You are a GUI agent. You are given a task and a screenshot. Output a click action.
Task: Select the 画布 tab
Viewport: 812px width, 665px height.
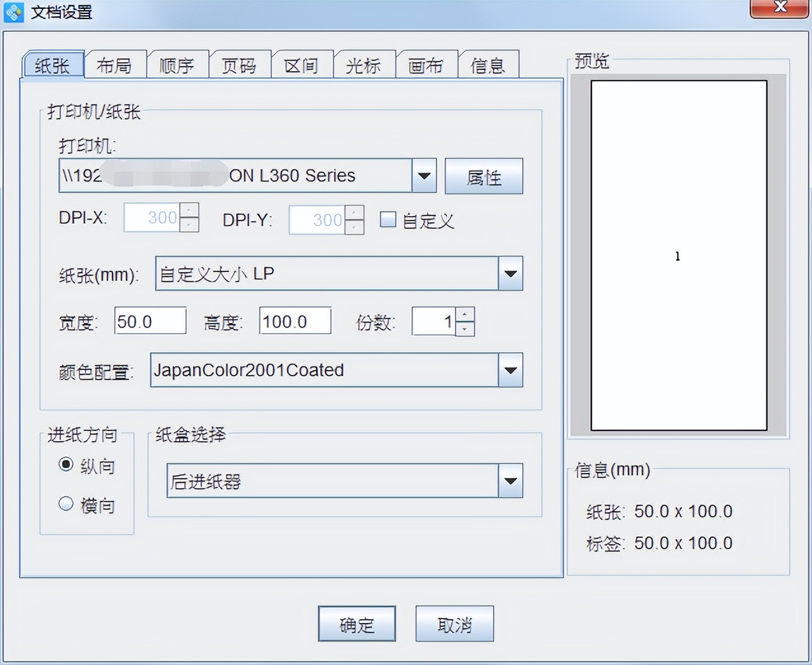pos(427,64)
